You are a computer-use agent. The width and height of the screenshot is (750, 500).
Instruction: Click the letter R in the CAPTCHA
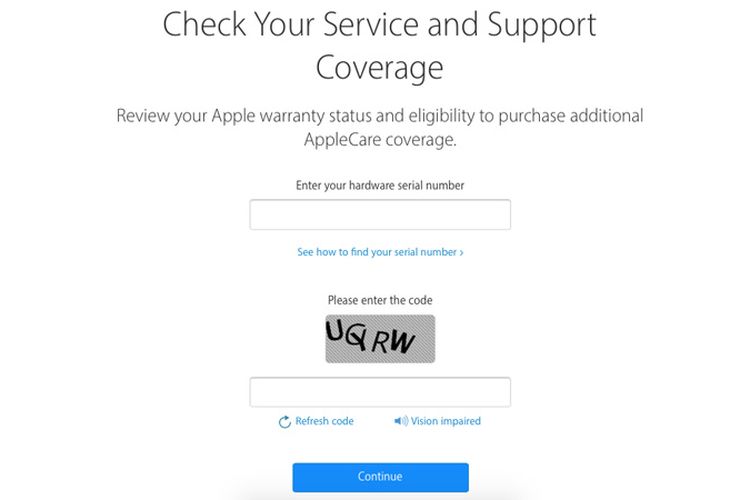click(x=381, y=342)
